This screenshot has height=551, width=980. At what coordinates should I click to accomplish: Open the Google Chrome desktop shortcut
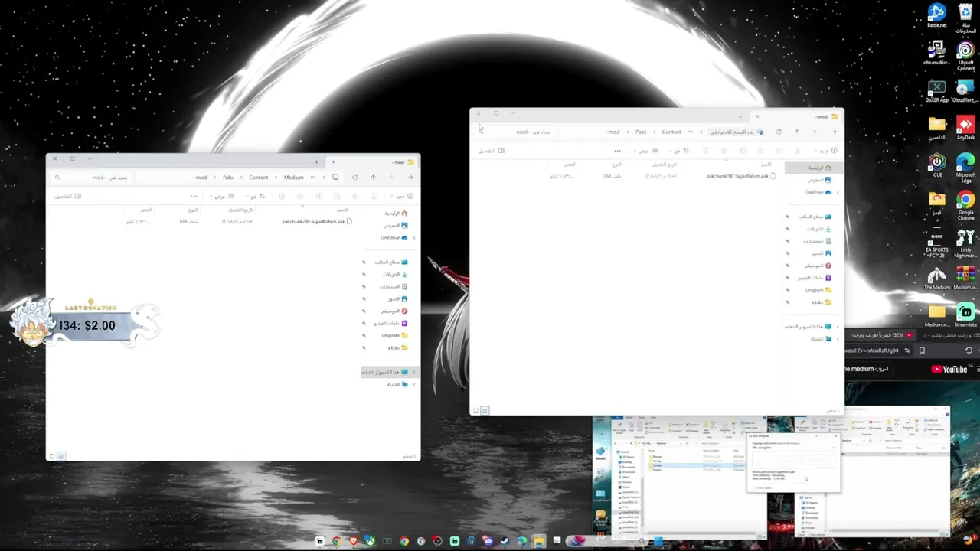pyautogui.click(x=965, y=206)
